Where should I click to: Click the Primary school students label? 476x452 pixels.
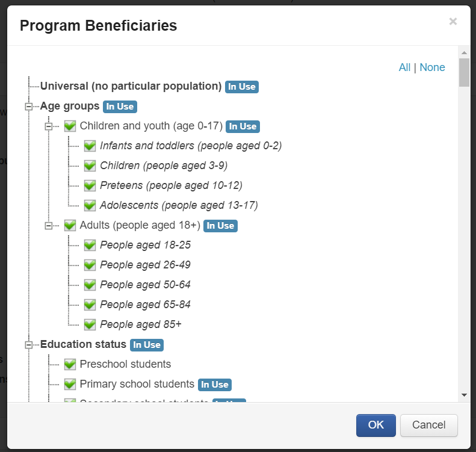pyautogui.click(x=137, y=384)
